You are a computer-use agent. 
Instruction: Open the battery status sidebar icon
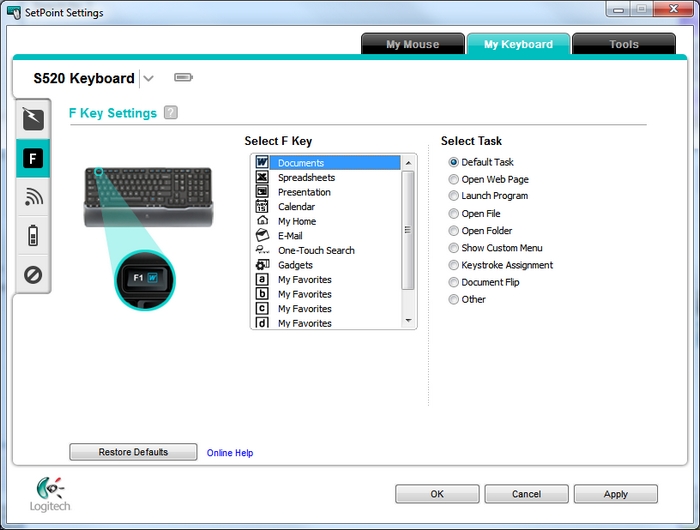[33, 235]
